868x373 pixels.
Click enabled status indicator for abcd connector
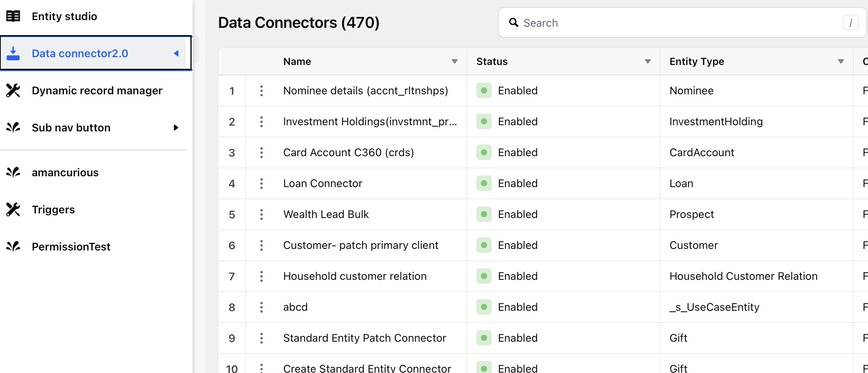click(x=484, y=307)
